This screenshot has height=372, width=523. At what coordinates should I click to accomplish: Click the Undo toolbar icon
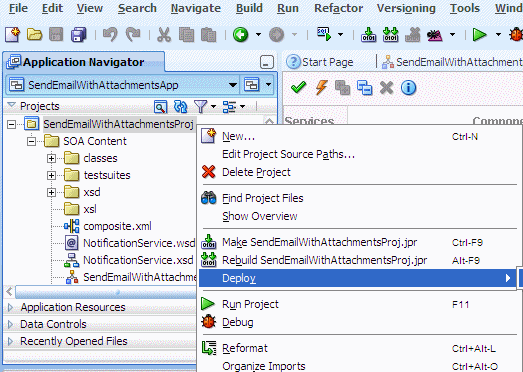[110, 34]
